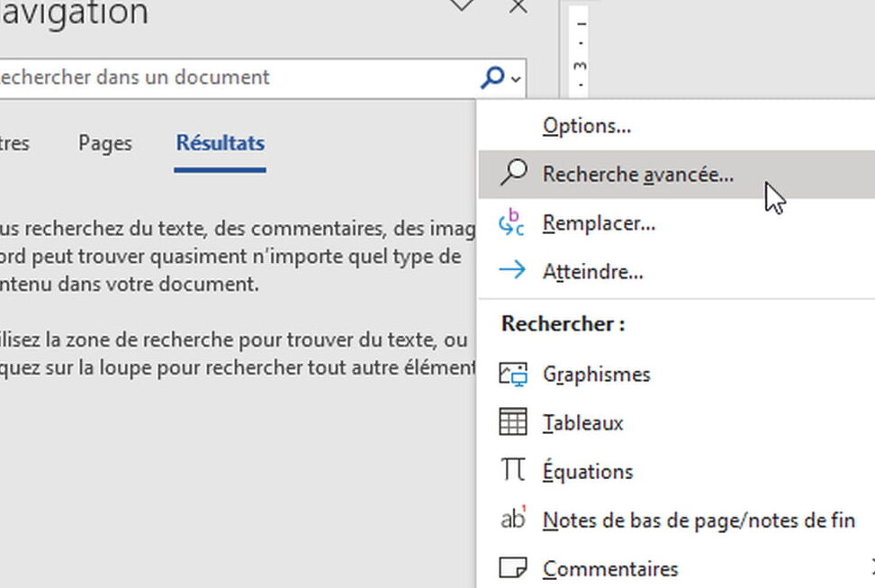
Task: Open the search options dropdown arrow
Action: click(x=516, y=78)
